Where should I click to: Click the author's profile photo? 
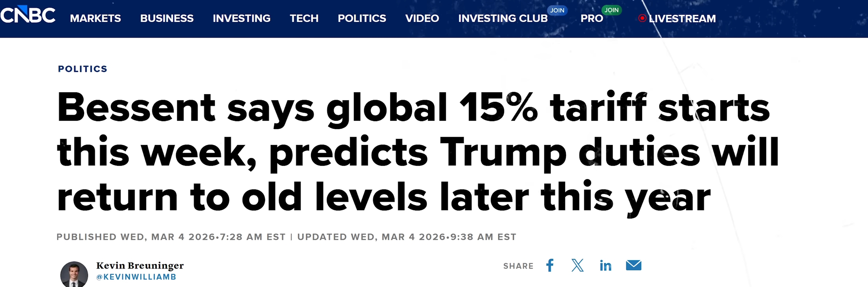[74, 274]
